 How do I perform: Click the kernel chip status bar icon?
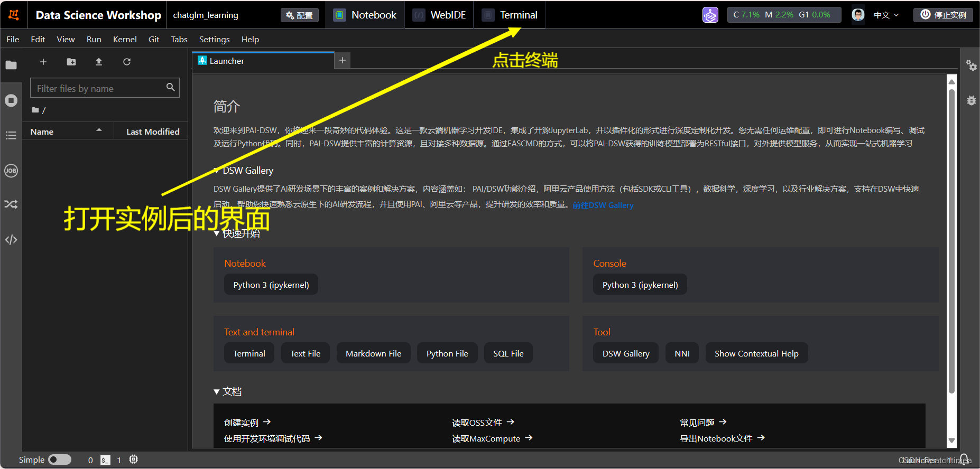tap(134, 459)
